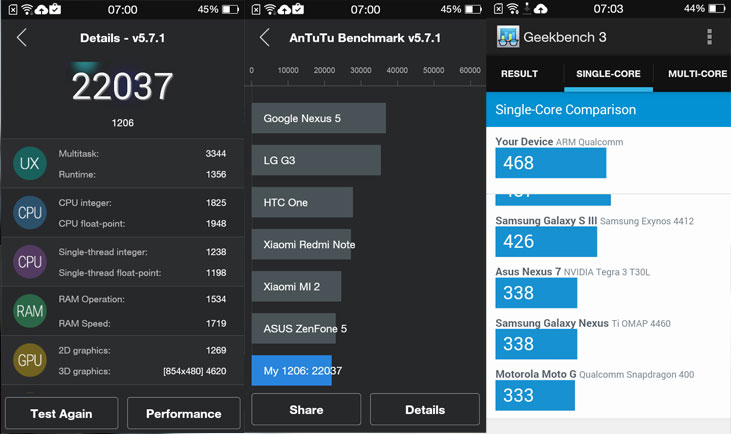Tap Asus Nexus 7 338 bar

coord(536,293)
